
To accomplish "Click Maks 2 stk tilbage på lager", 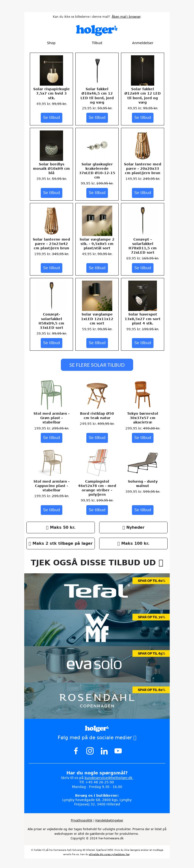I will [x=61, y=543].
